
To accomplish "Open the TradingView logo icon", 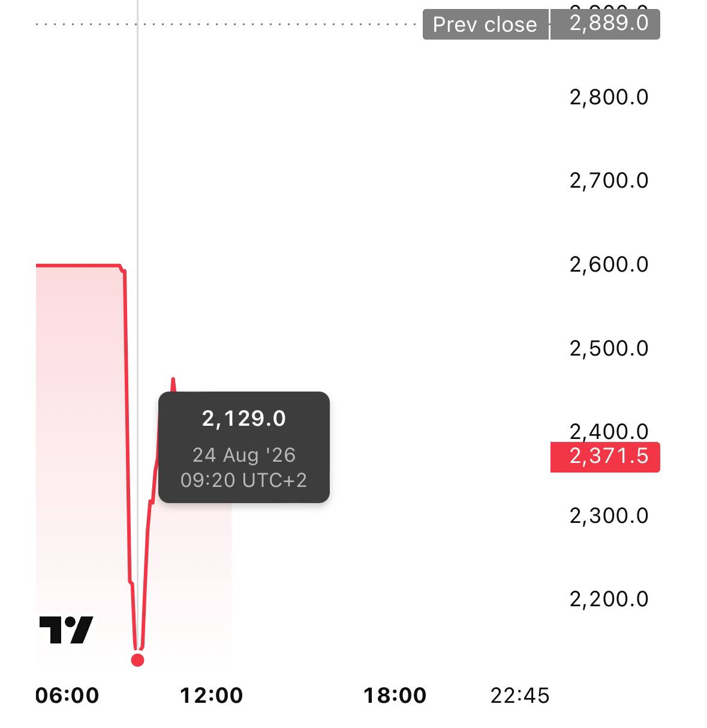I will click(x=66, y=630).
